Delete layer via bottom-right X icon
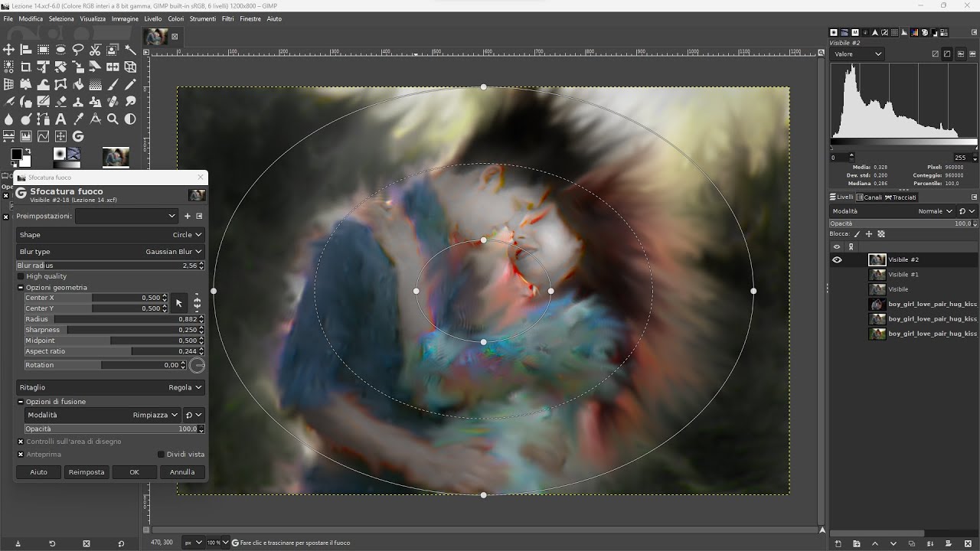The width and height of the screenshot is (980, 551). [x=968, y=543]
